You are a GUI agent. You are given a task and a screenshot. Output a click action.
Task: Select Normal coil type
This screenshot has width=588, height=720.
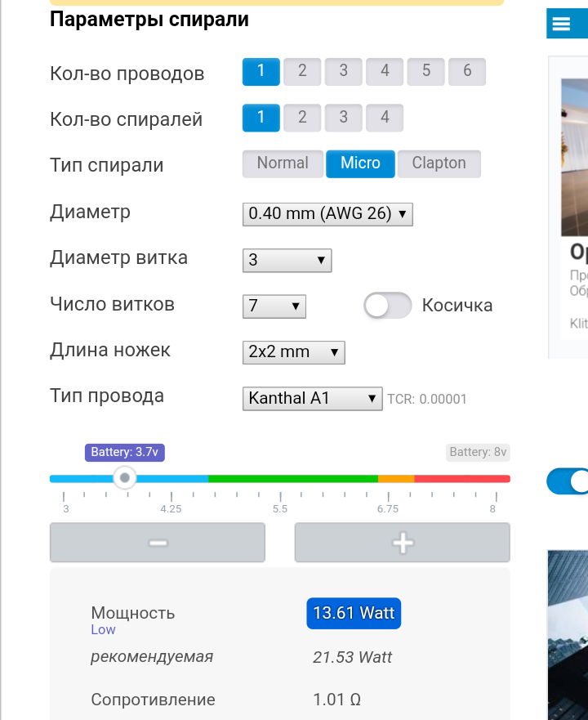pos(283,163)
